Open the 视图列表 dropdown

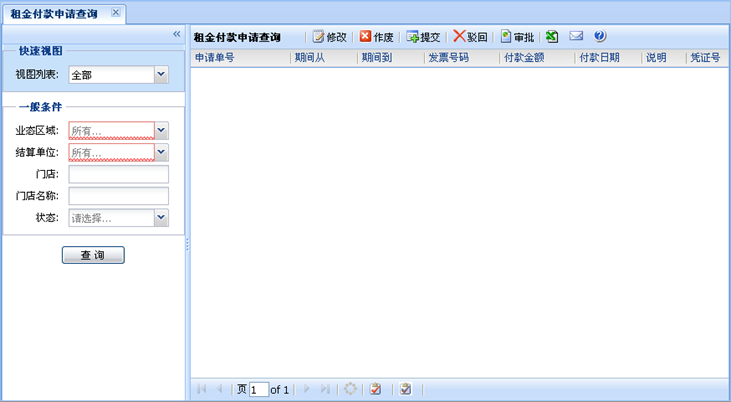point(161,75)
